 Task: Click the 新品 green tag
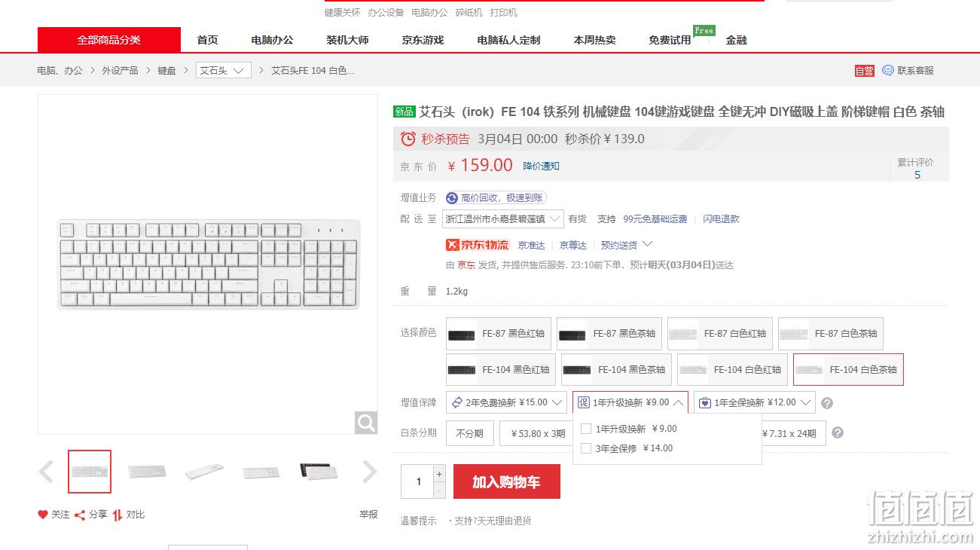pos(405,112)
